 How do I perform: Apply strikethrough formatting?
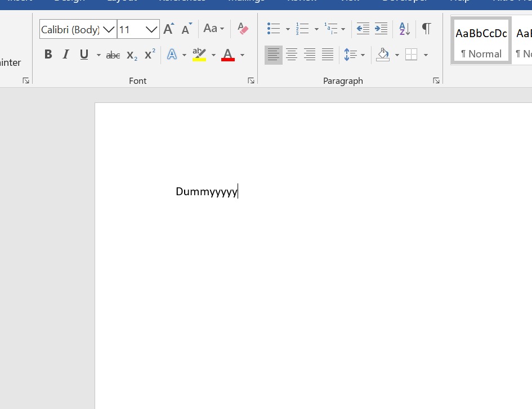(x=113, y=55)
